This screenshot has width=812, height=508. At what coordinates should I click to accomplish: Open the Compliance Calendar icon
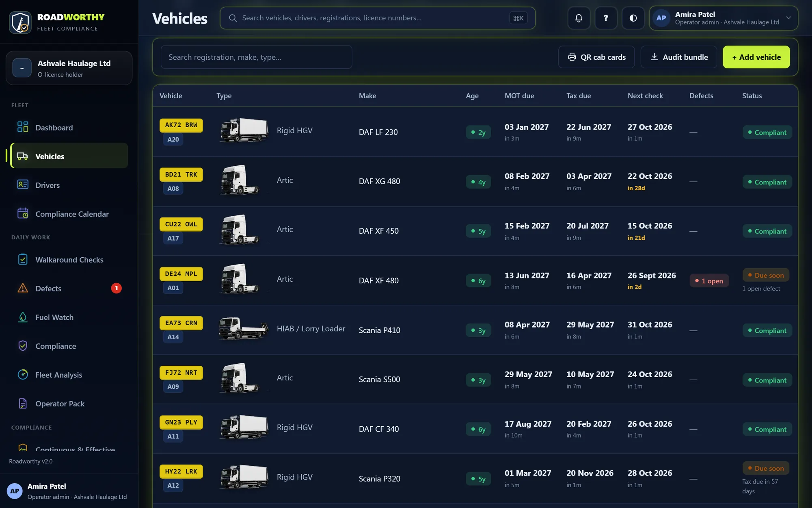coord(23,214)
